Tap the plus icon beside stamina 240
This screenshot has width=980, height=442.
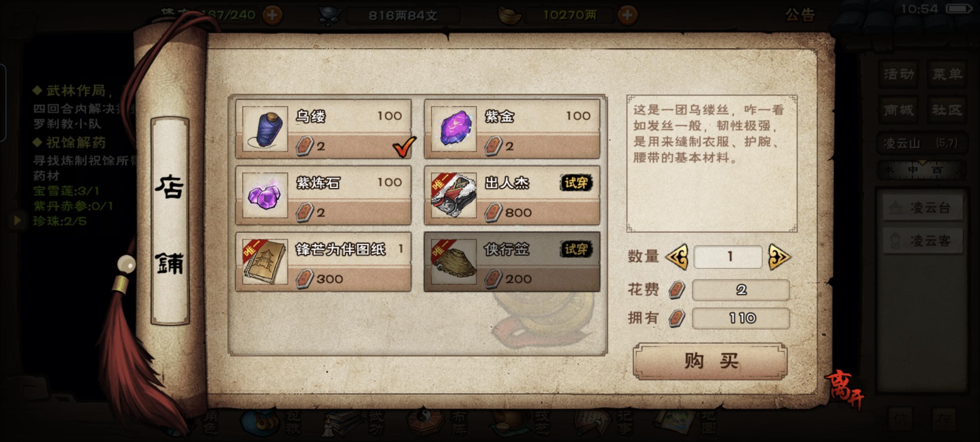pyautogui.click(x=272, y=15)
